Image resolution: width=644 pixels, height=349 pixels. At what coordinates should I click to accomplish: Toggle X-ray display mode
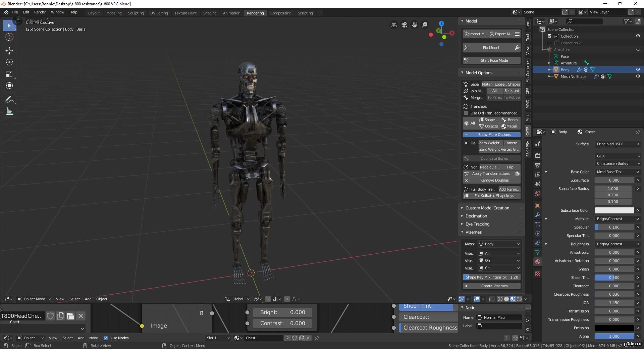click(491, 299)
